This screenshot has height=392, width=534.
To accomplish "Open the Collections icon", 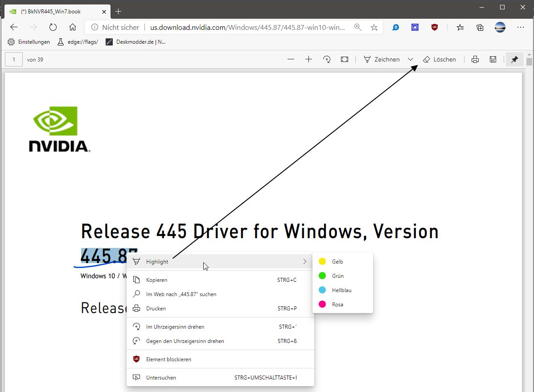I will click(x=480, y=27).
